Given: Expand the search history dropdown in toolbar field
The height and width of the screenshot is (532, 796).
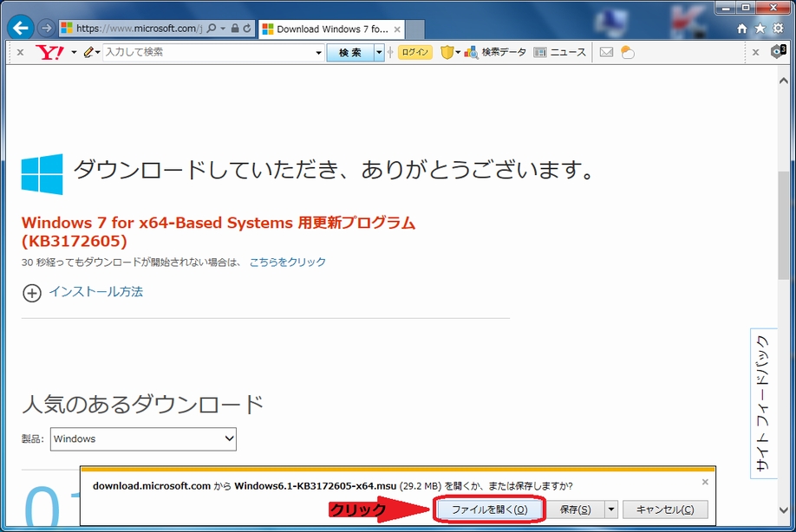Looking at the screenshot, I should (319, 52).
